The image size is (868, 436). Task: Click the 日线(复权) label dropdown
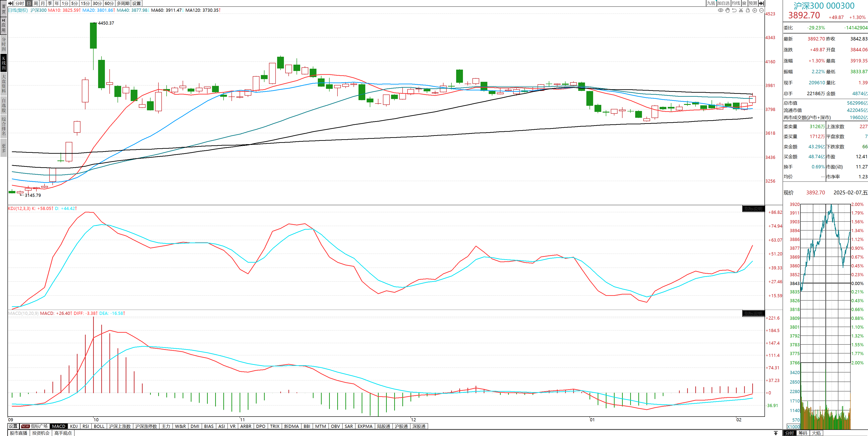pyautogui.click(x=18, y=10)
